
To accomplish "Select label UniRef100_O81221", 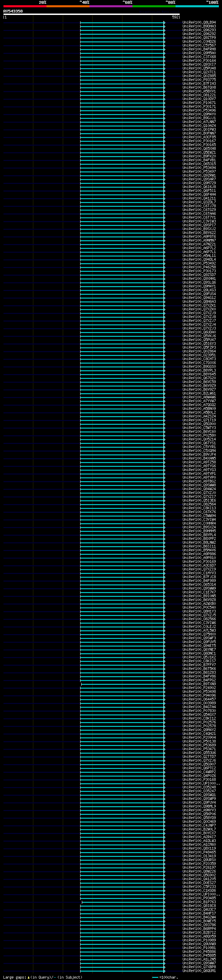I will click(199, 95).
